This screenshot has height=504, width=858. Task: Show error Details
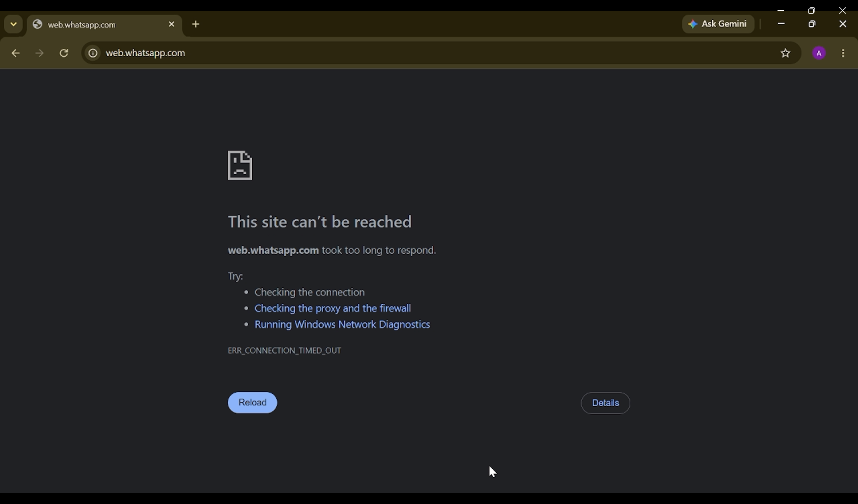(605, 403)
